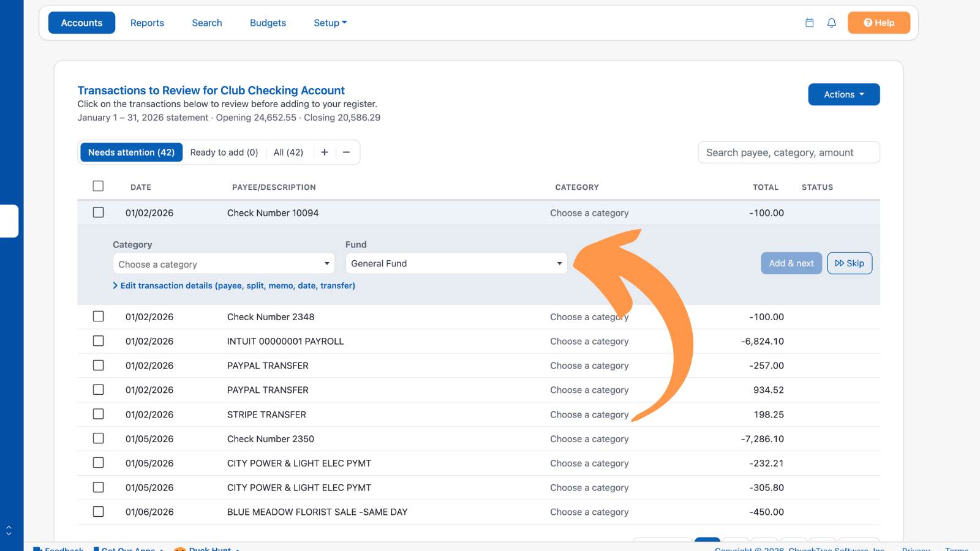
Task: Open the Actions dropdown button
Action: coord(844,94)
